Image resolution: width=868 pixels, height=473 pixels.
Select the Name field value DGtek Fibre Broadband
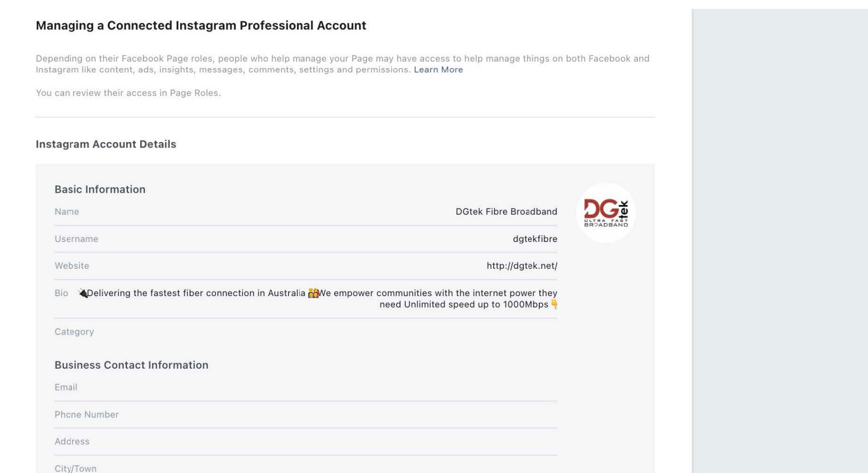point(506,212)
